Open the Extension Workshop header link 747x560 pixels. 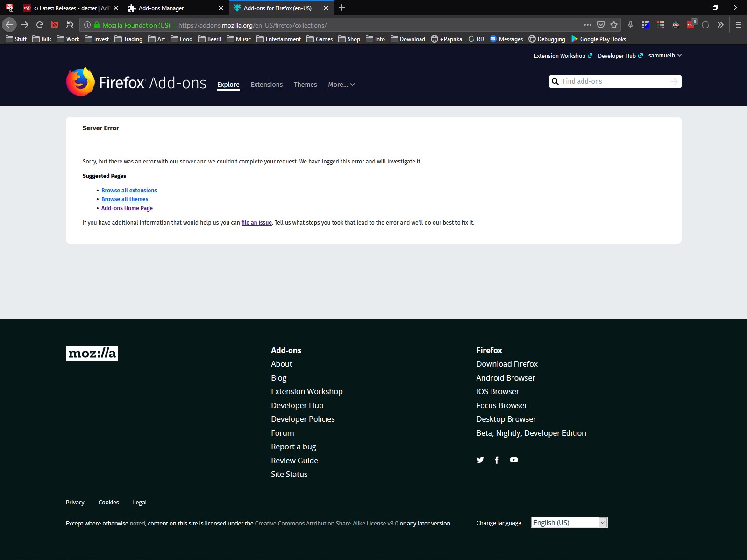tap(563, 56)
